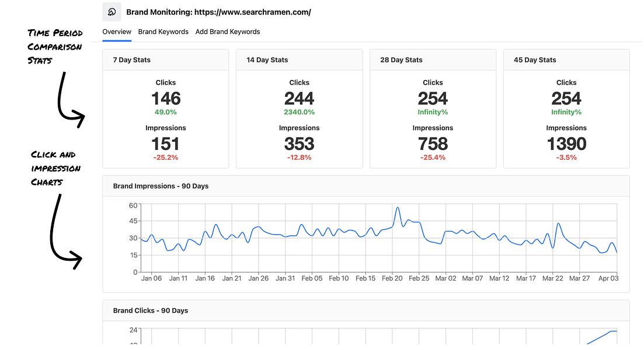Click the -25.2% change figure
The width and height of the screenshot is (644, 350).
pos(165,157)
